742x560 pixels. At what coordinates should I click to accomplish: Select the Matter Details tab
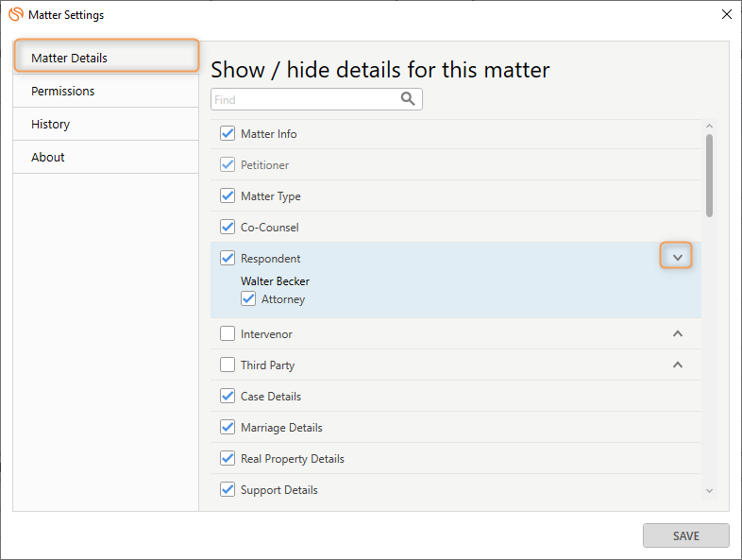point(106,58)
